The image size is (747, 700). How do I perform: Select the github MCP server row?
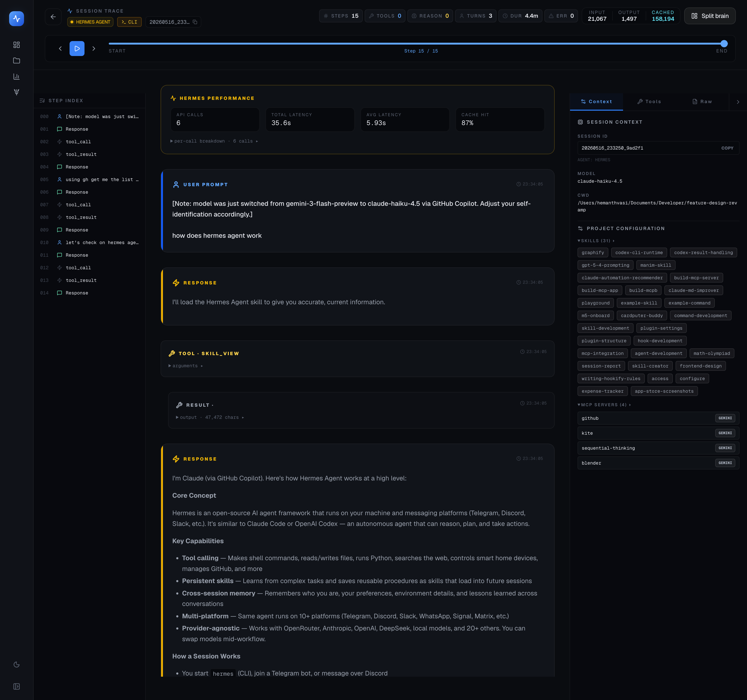tap(658, 418)
